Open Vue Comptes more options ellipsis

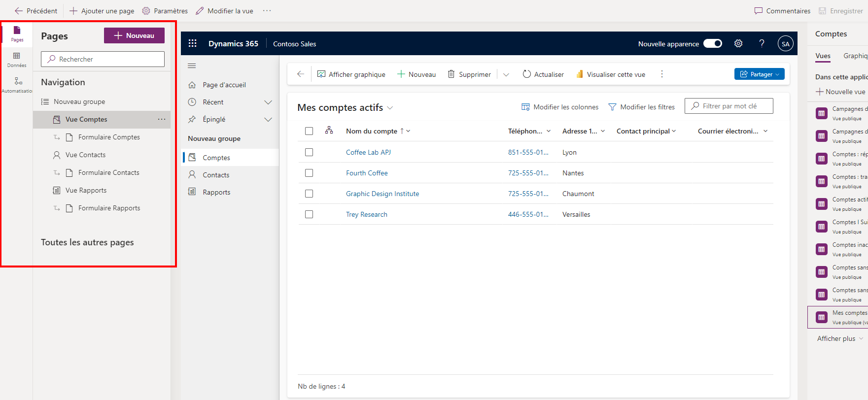pyautogui.click(x=162, y=119)
